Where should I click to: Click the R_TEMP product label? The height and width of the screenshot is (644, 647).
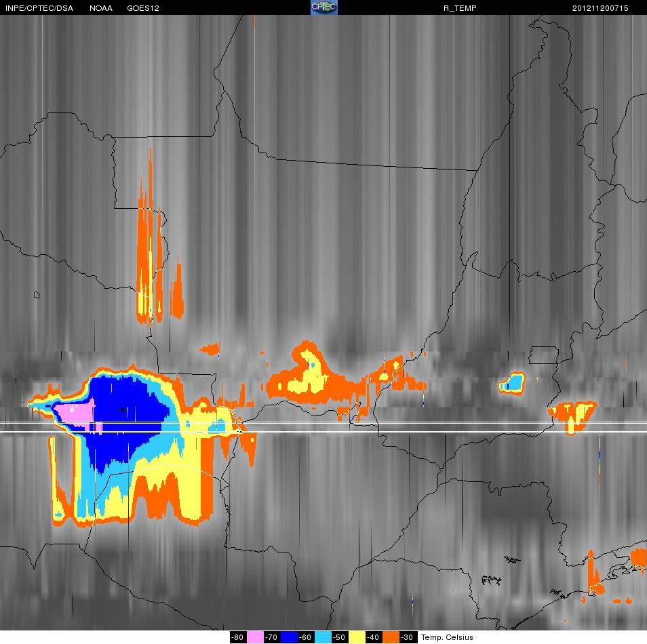(460, 8)
